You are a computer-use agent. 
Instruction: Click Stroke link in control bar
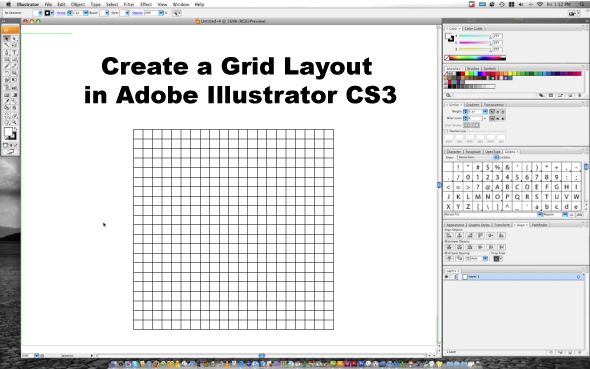61,13
